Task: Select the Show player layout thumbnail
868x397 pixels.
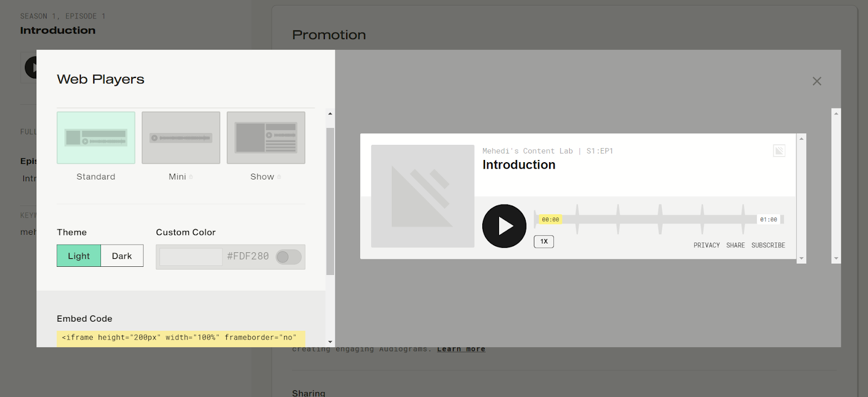Action: pos(266,138)
